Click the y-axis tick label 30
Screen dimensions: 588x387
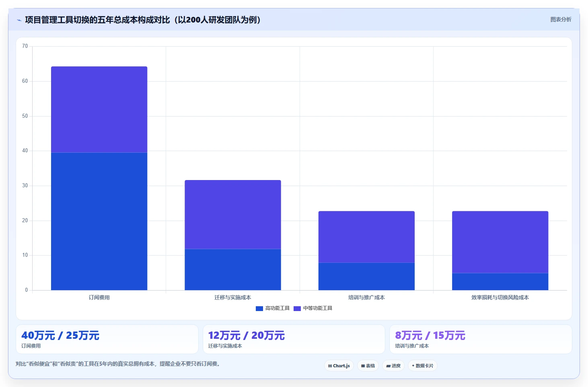coord(25,186)
